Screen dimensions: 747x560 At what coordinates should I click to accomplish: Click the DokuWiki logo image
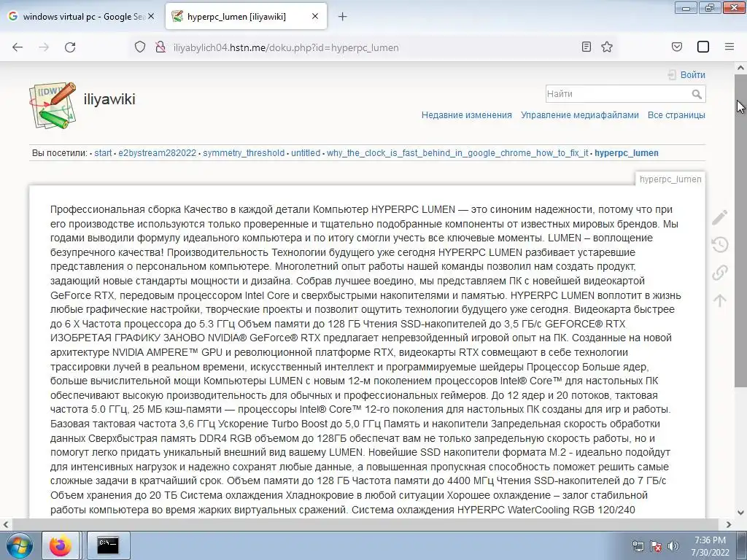click(53, 105)
